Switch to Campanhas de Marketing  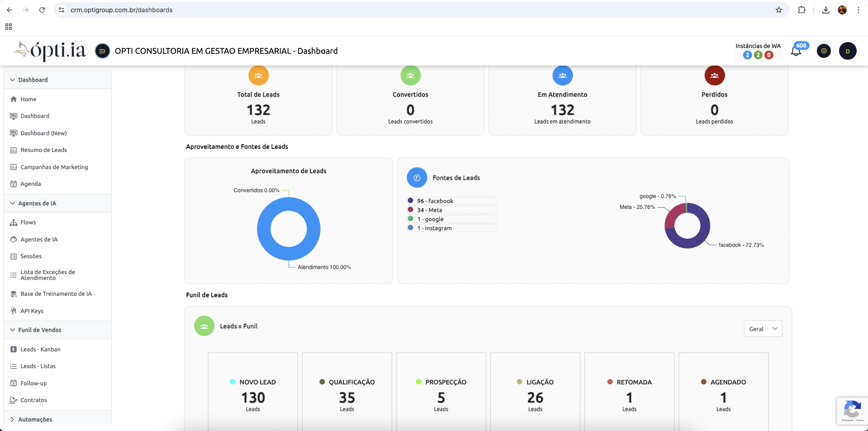point(54,167)
